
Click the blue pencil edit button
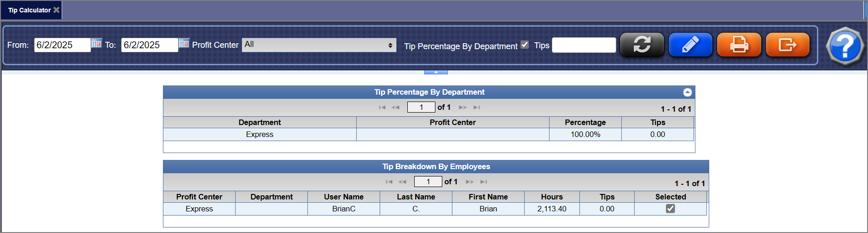(x=690, y=45)
